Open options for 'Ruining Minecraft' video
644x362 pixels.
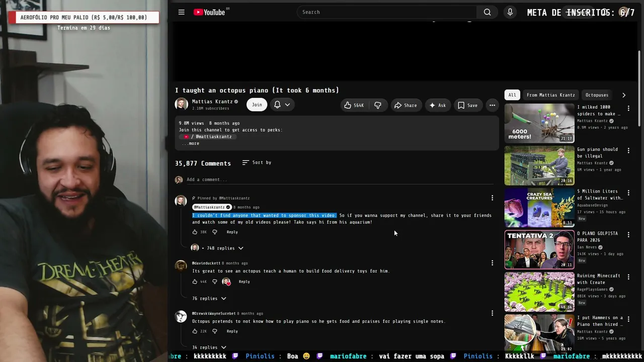pos(628,277)
